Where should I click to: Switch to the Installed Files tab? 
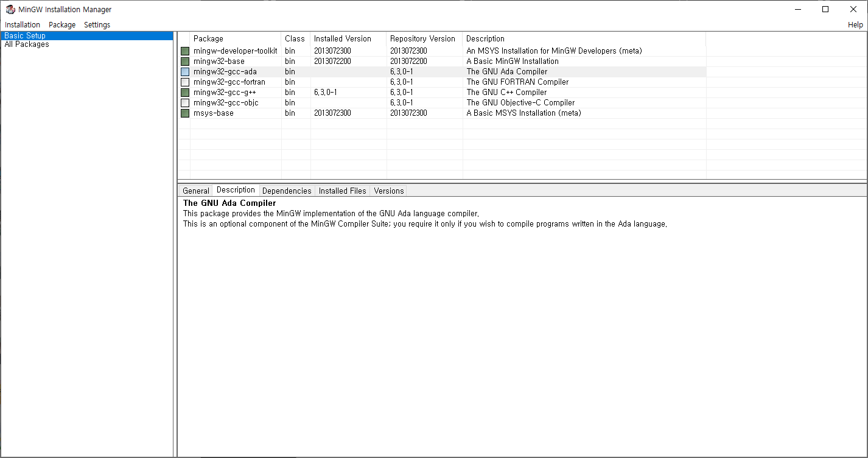[x=343, y=191]
